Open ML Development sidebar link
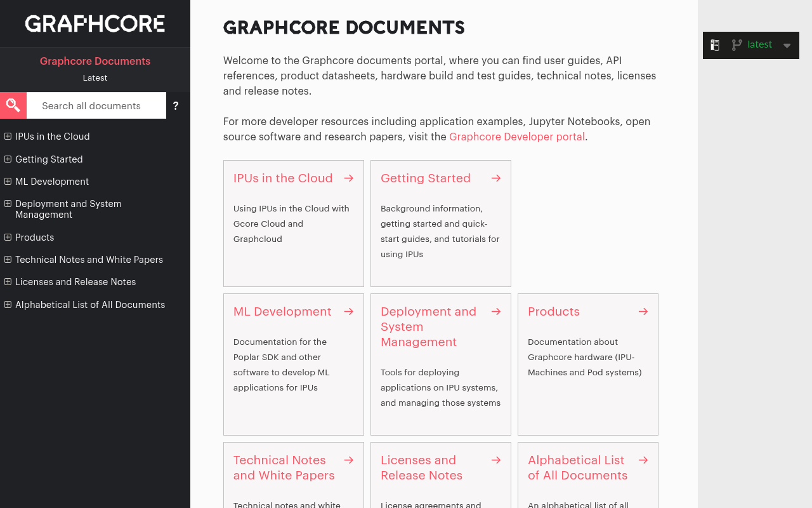Viewport: 812px width, 508px height. click(x=52, y=182)
